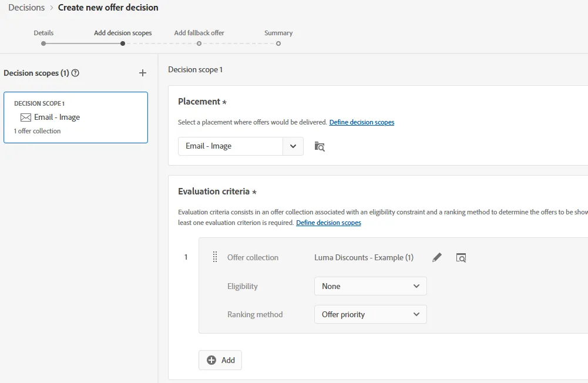Click the Add evaluation criteria button
The height and width of the screenshot is (383, 588).
[x=220, y=360]
